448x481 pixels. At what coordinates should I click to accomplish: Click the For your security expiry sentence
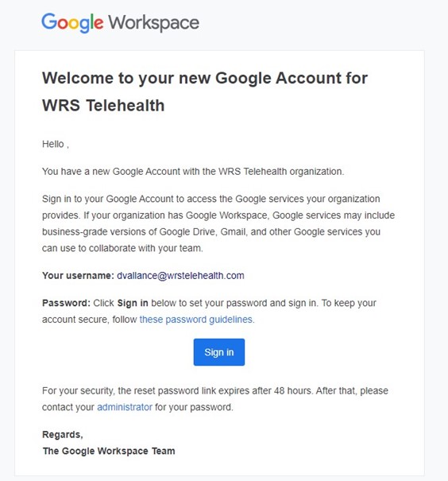(215, 391)
